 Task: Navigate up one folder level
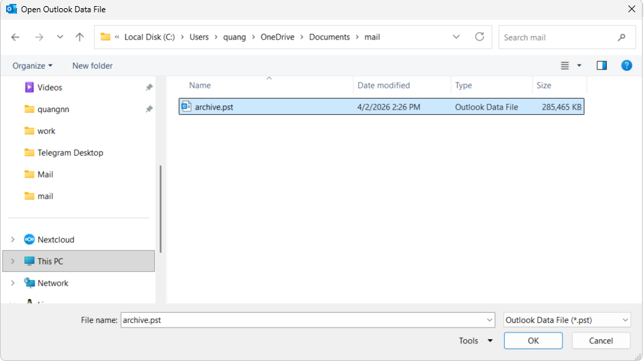pos(79,37)
